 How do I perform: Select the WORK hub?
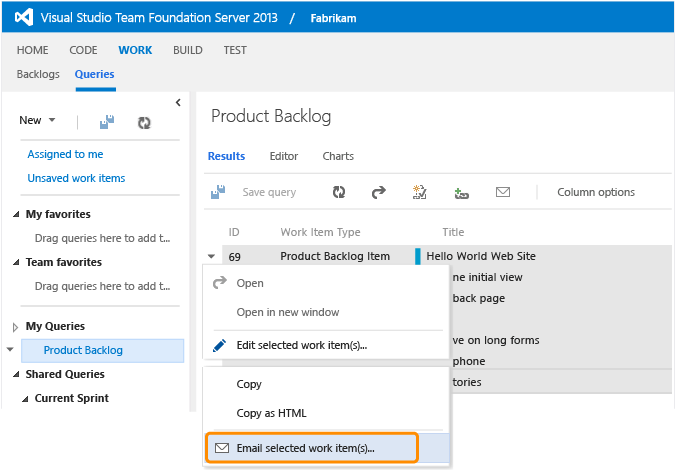[135, 50]
